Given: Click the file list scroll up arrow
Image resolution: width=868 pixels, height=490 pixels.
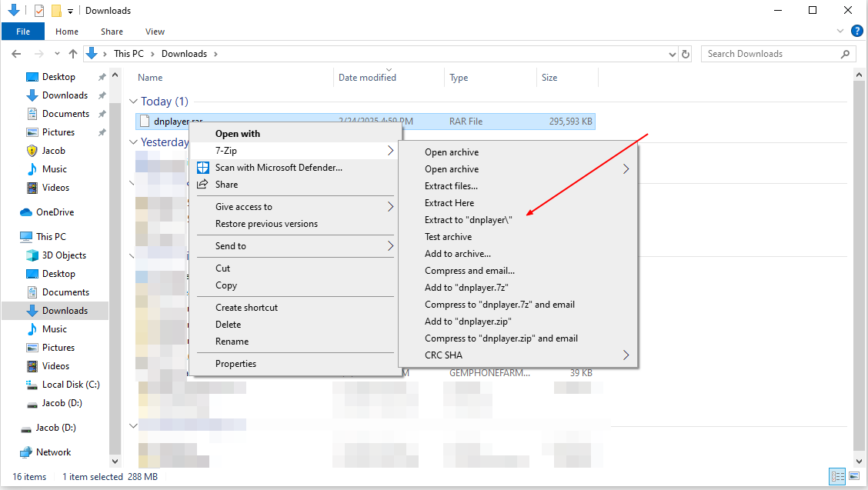Looking at the screenshot, I should coord(859,74).
